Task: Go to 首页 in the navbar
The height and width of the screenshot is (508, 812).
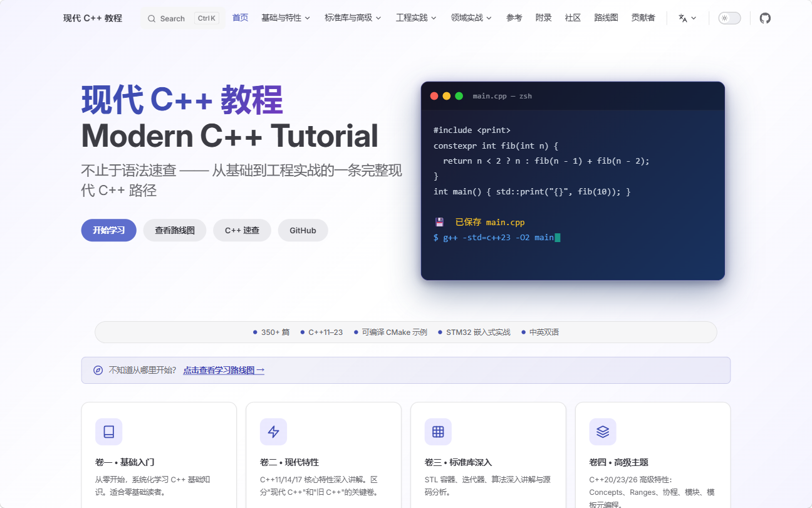Action: (240, 18)
